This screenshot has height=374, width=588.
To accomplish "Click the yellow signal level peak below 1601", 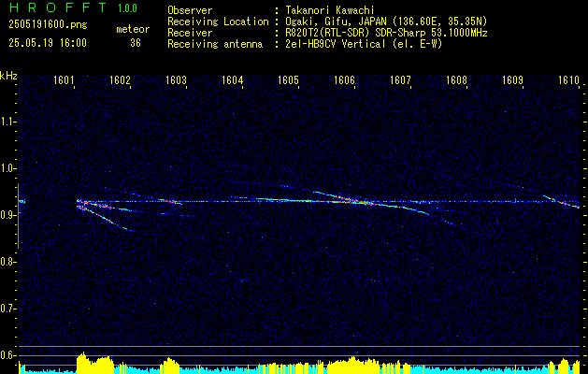I will pyautogui.click(x=82, y=362).
